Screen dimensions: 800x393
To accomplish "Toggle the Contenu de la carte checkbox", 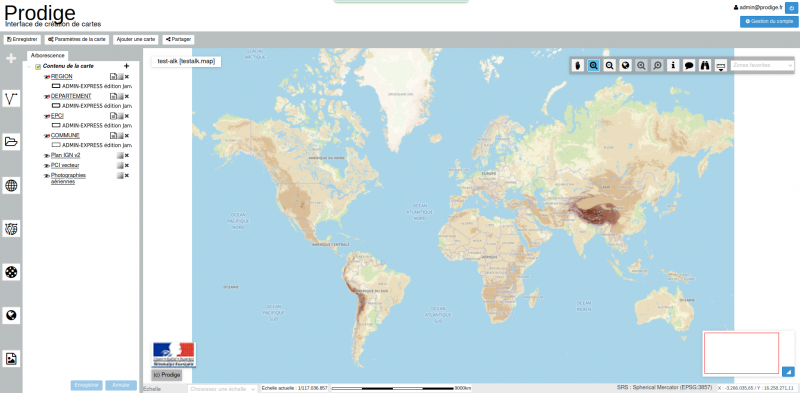I will pos(38,67).
